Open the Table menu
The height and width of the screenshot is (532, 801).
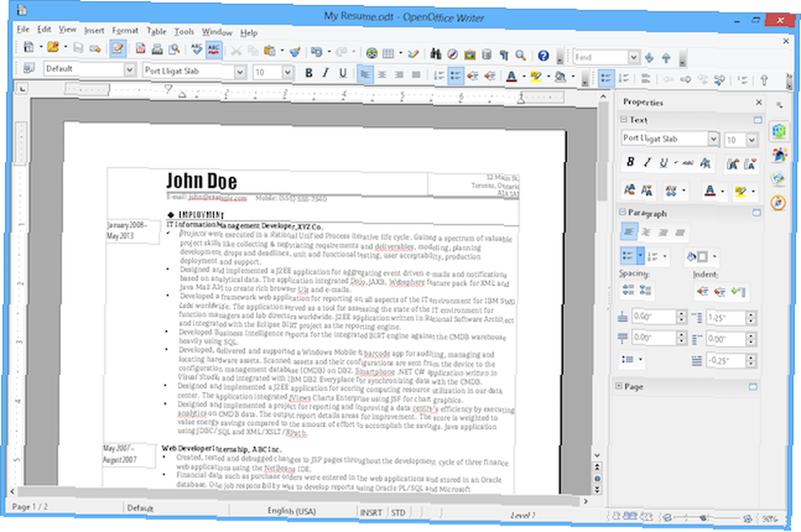pyautogui.click(x=156, y=32)
